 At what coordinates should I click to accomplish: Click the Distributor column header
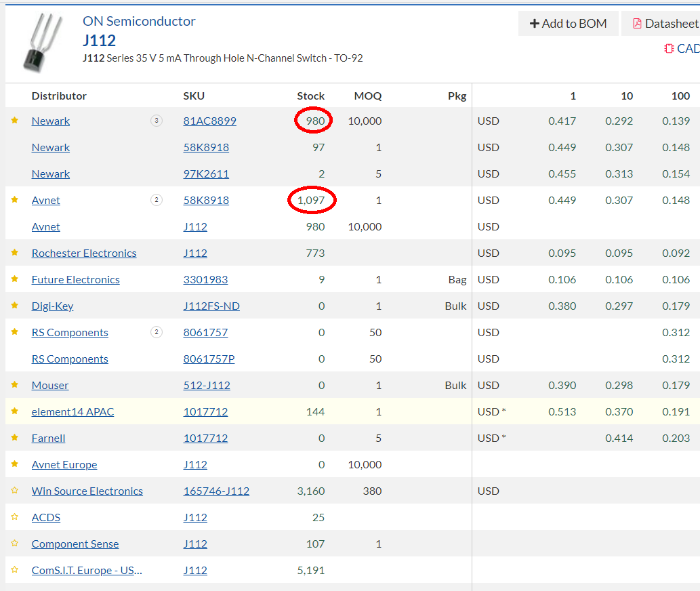click(x=59, y=96)
